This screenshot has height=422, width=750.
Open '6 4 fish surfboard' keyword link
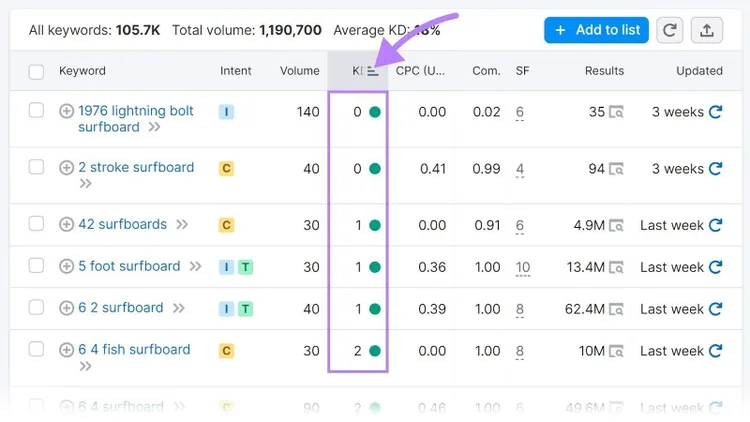coord(134,350)
